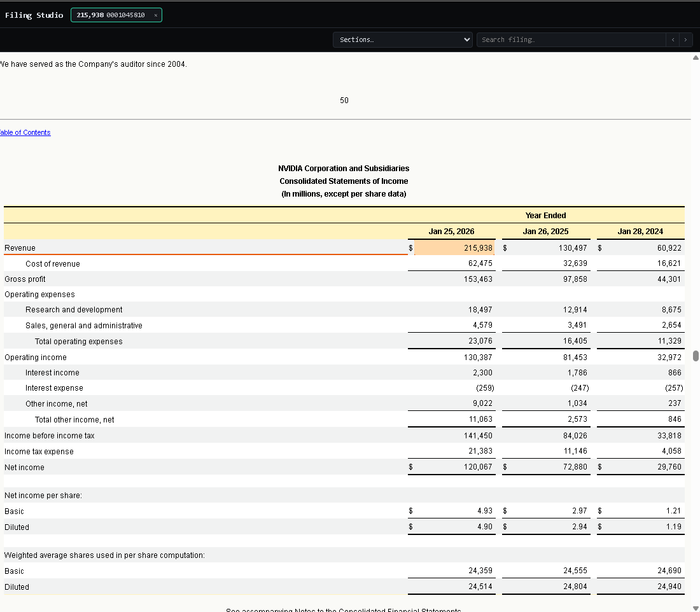700x612 pixels.
Task: Click diluted shares value 24,940
Action: tap(669, 587)
